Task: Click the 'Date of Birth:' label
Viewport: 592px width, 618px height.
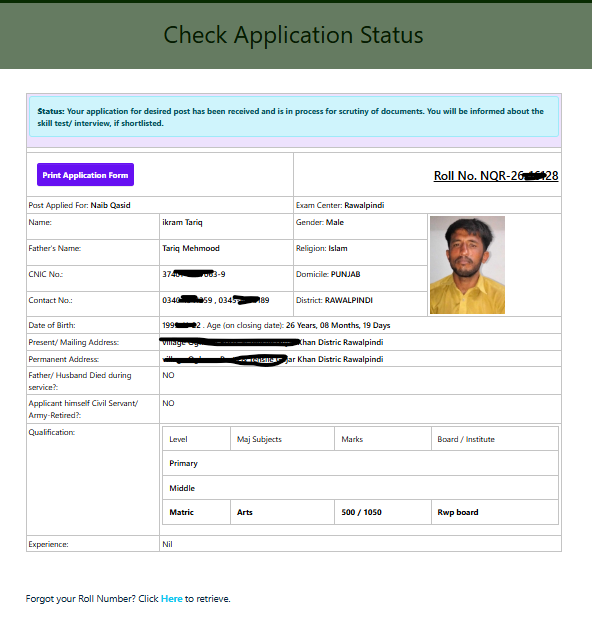Action: point(52,325)
